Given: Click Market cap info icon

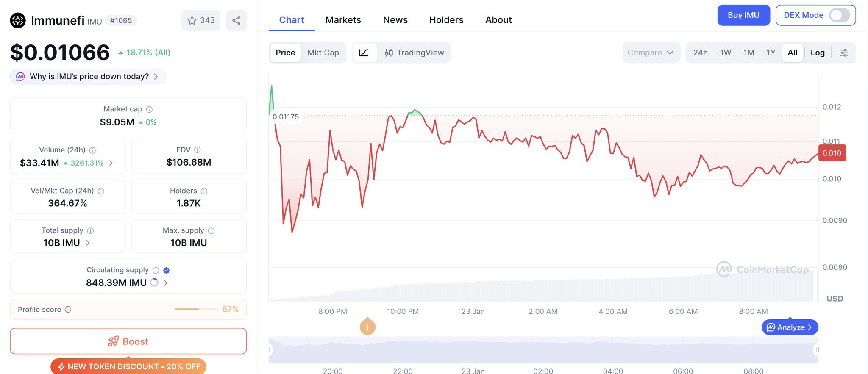Looking at the screenshot, I should click(x=149, y=109).
